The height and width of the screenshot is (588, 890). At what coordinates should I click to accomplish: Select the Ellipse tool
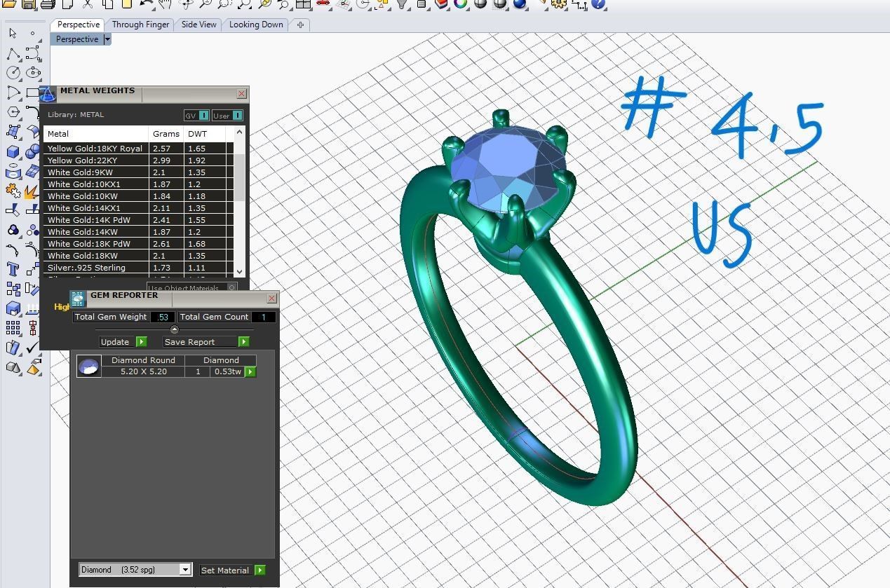32,73
